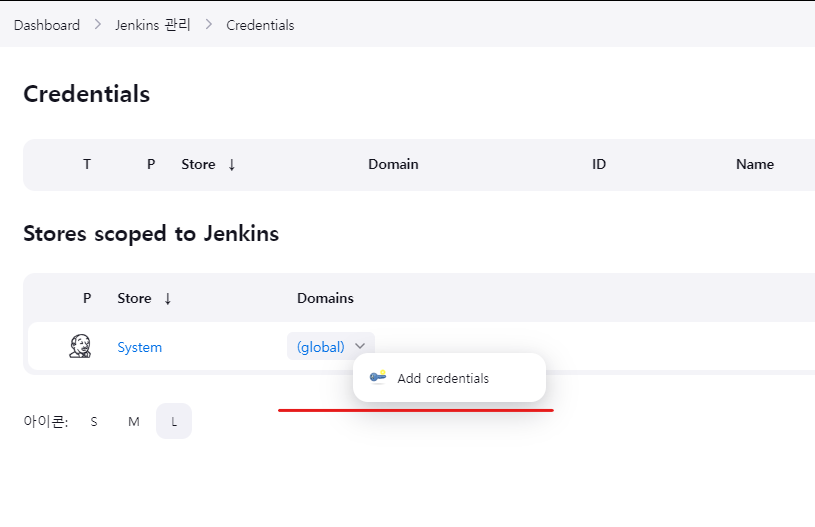Toggle the (global) dropdown chevron

[x=360, y=346]
